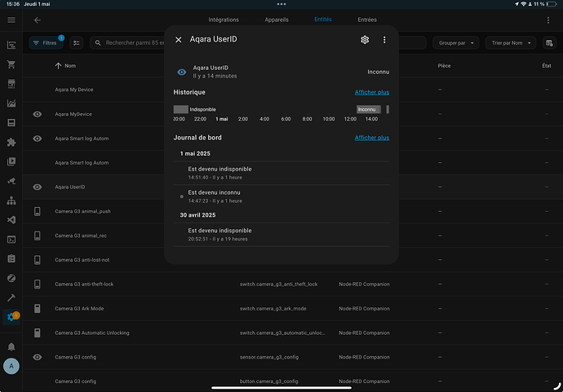
Task: Select the Entités tab
Action: tap(323, 20)
